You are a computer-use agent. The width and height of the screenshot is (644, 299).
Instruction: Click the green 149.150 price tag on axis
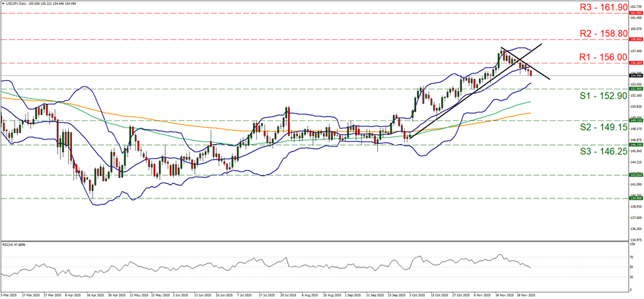point(636,121)
